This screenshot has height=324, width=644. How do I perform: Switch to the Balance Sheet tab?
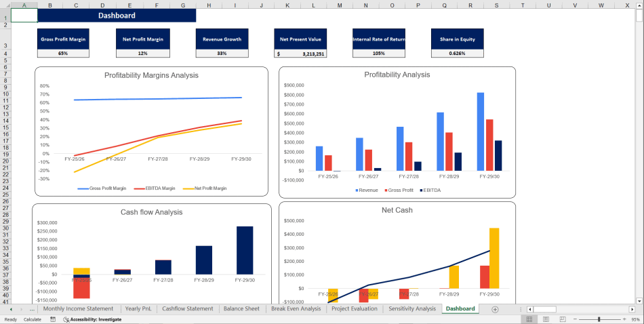[242, 309]
